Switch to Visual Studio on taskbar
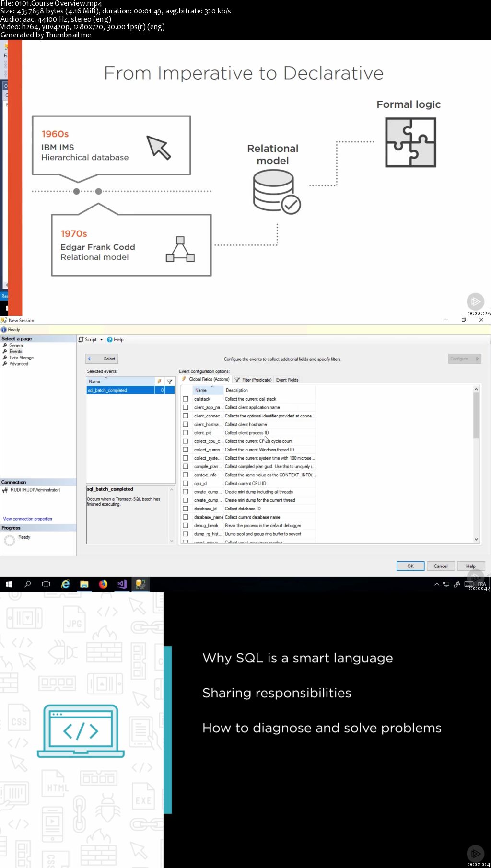The width and height of the screenshot is (491, 868). point(122,584)
